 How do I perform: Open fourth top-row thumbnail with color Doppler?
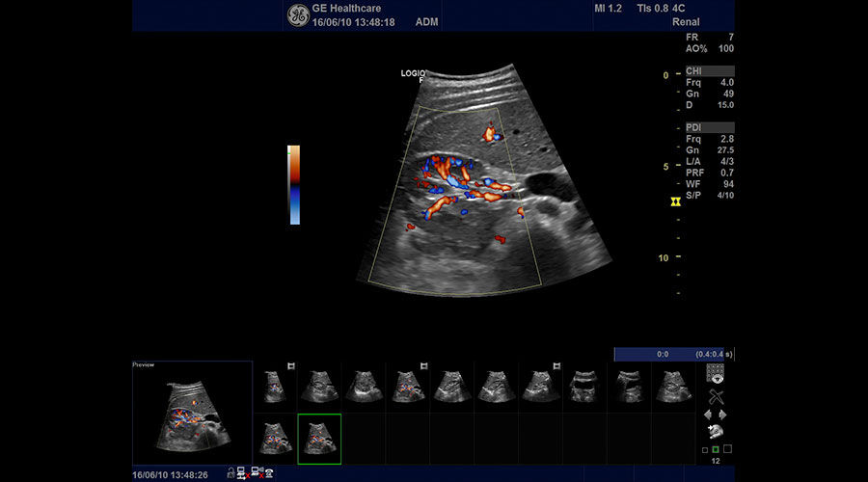tap(408, 387)
